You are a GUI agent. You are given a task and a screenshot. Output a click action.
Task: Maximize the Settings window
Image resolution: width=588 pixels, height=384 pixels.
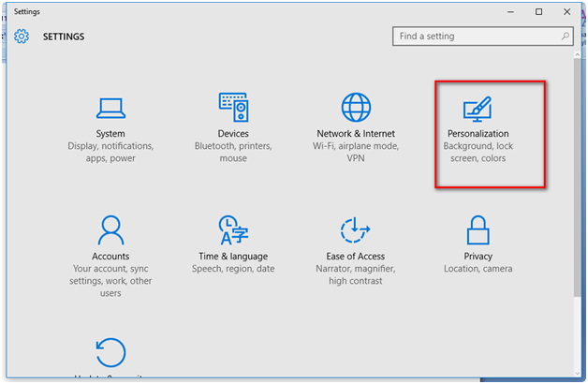pos(539,12)
